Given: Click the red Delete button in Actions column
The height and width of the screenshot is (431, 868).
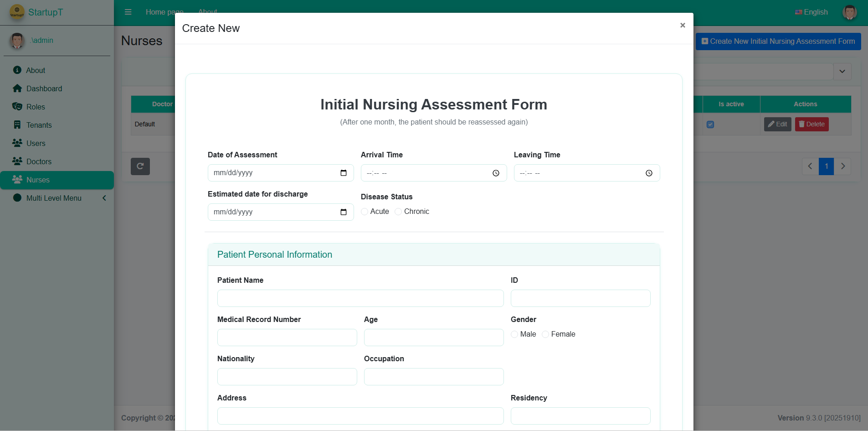Looking at the screenshot, I should pyautogui.click(x=812, y=124).
